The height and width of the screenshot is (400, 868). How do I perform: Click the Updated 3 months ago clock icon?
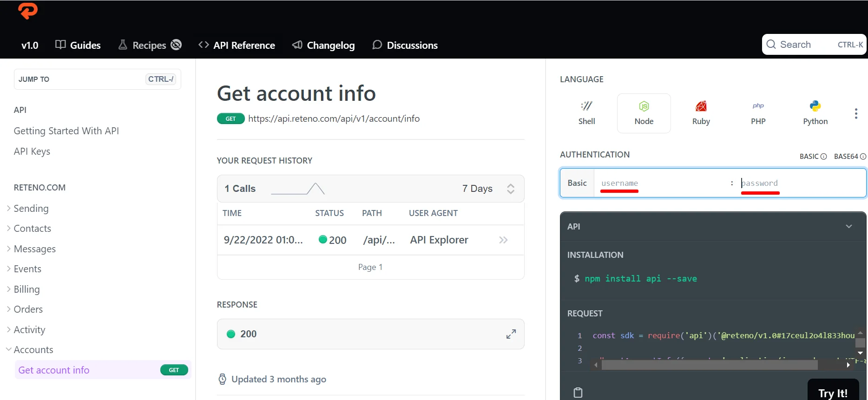pyautogui.click(x=223, y=379)
